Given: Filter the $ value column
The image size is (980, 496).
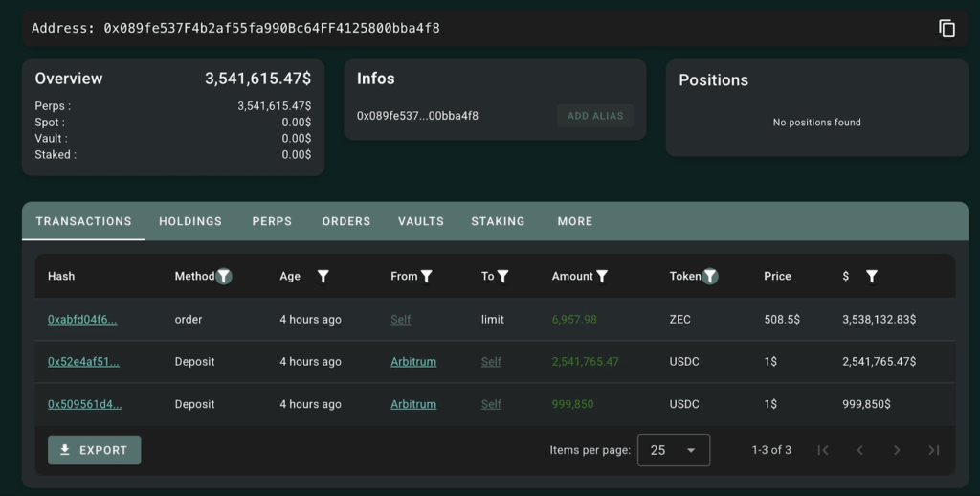Looking at the screenshot, I should [872, 276].
